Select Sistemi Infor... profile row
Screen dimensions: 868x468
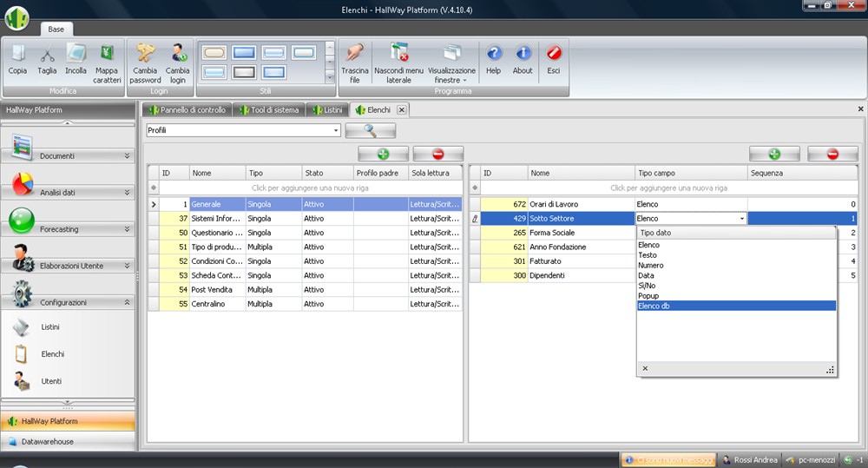coord(305,219)
